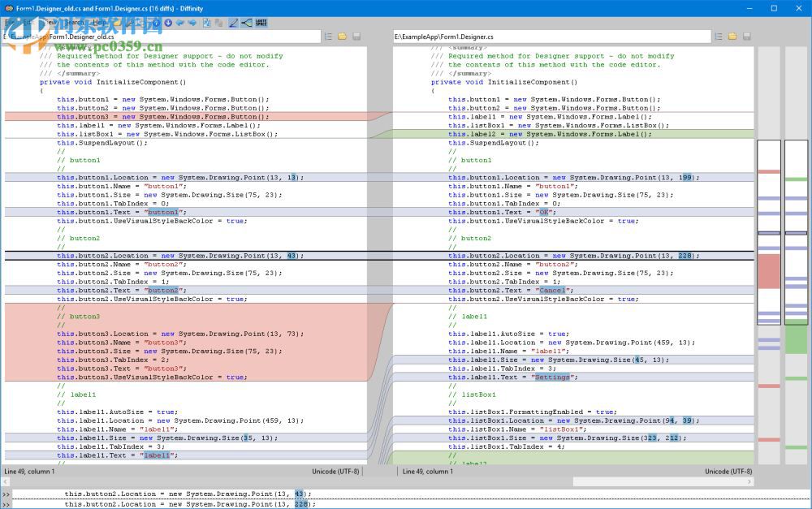
Task: Save the left file with disk icon
Action: [356, 37]
